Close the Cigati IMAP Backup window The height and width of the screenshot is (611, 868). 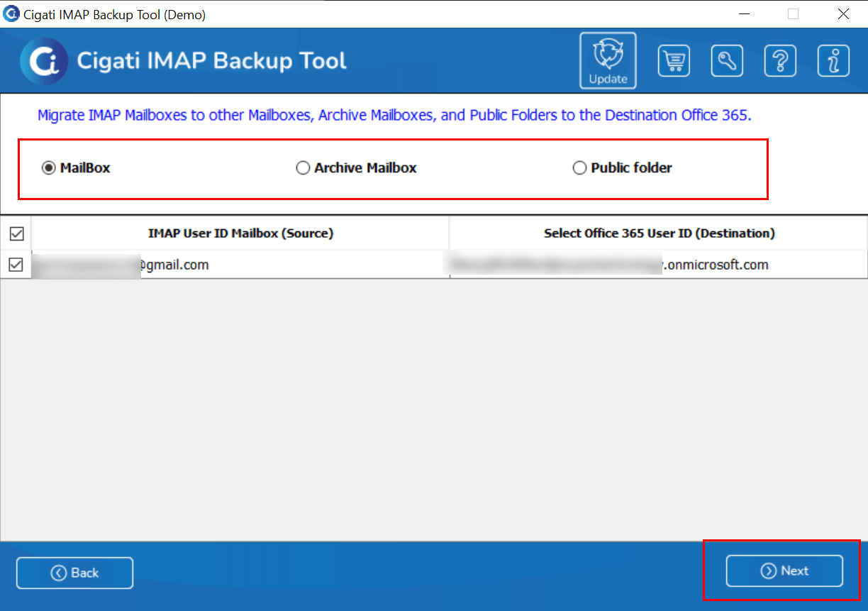(x=843, y=13)
